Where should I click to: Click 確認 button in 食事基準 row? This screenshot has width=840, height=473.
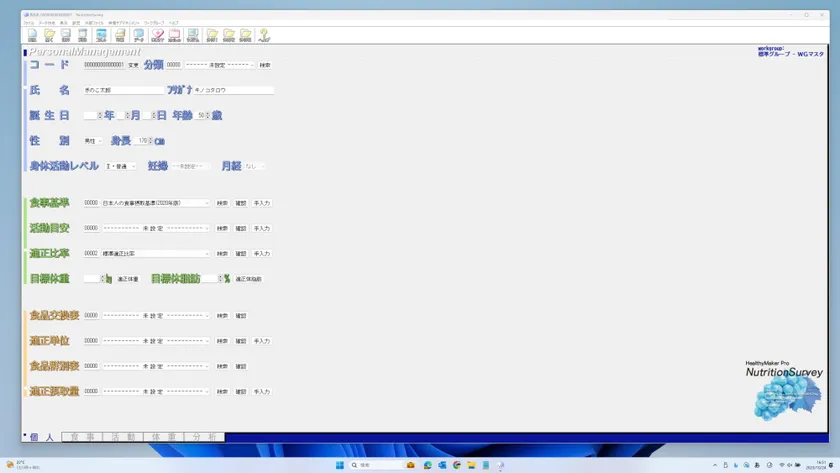[x=241, y=203]
